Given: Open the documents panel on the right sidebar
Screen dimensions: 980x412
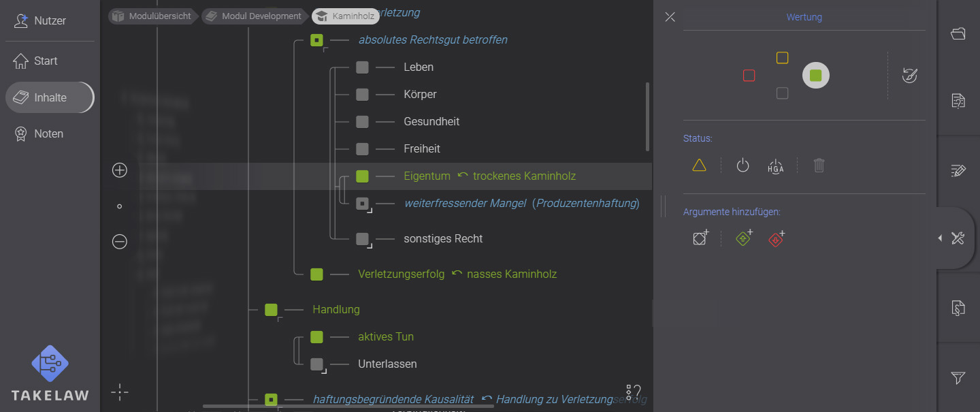Looking at the screenshot, I should pyautogui.click(x=958, y=99).
